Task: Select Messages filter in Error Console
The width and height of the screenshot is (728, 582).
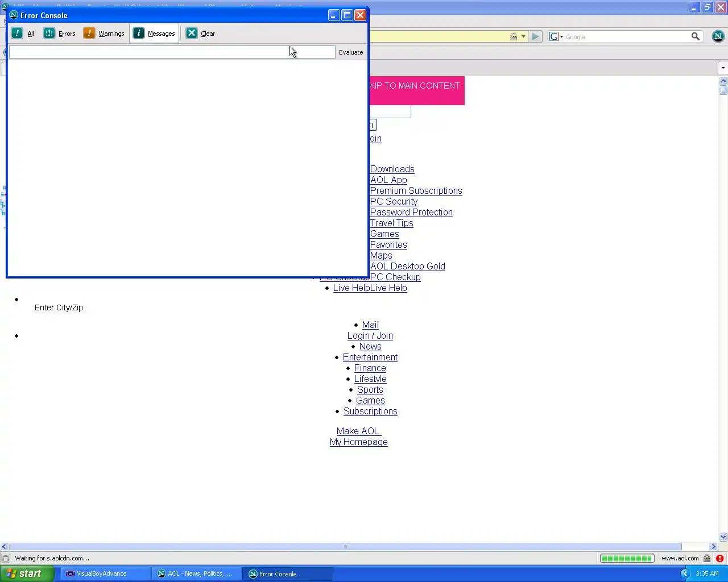Action: [155, 34]
